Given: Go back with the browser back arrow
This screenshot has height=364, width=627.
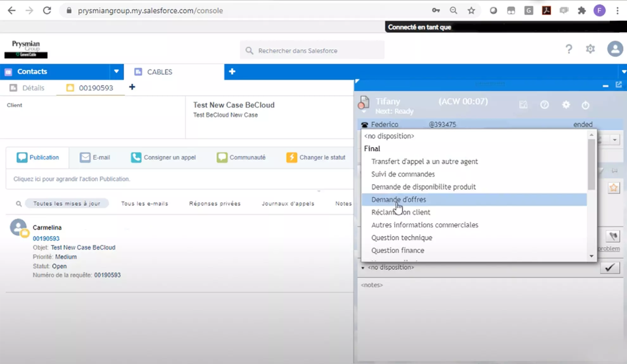Looking at the screenshot, I should point(12,10).
